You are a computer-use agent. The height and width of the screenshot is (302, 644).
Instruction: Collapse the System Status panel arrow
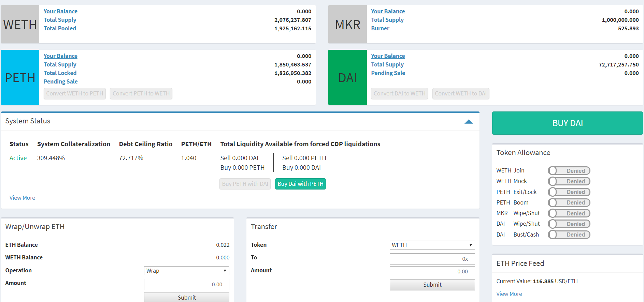click(469, 122)
